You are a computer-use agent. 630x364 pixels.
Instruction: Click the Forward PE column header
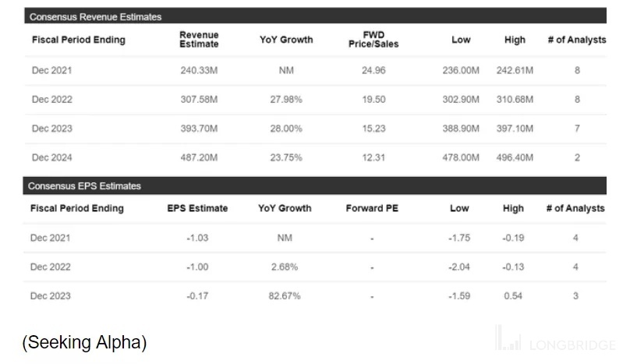(372, 208)
